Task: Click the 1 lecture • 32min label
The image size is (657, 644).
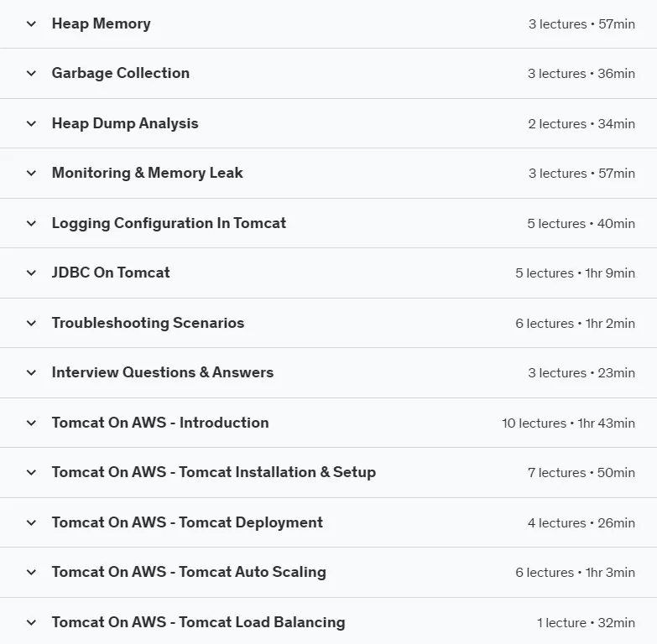Action: pos(586,623)
